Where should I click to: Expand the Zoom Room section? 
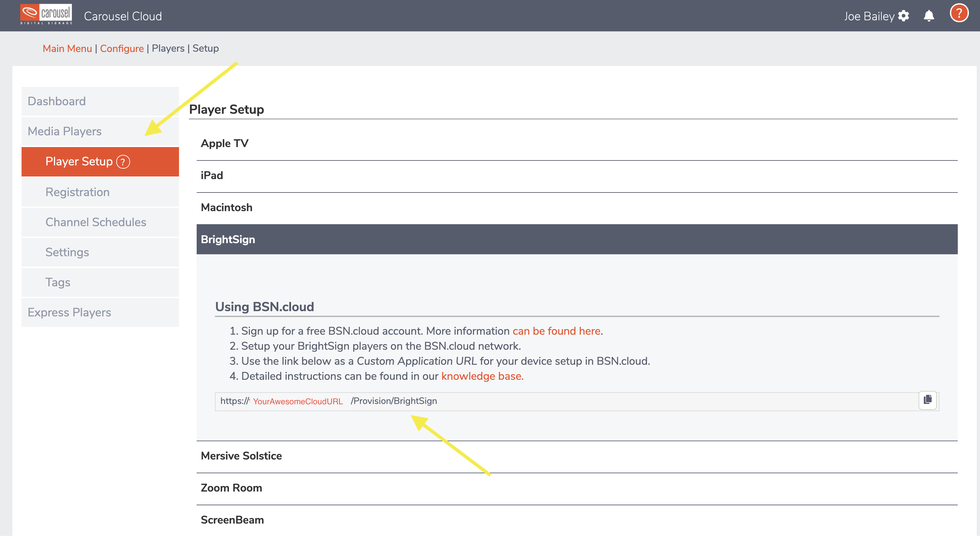click(x=231, y=488)
